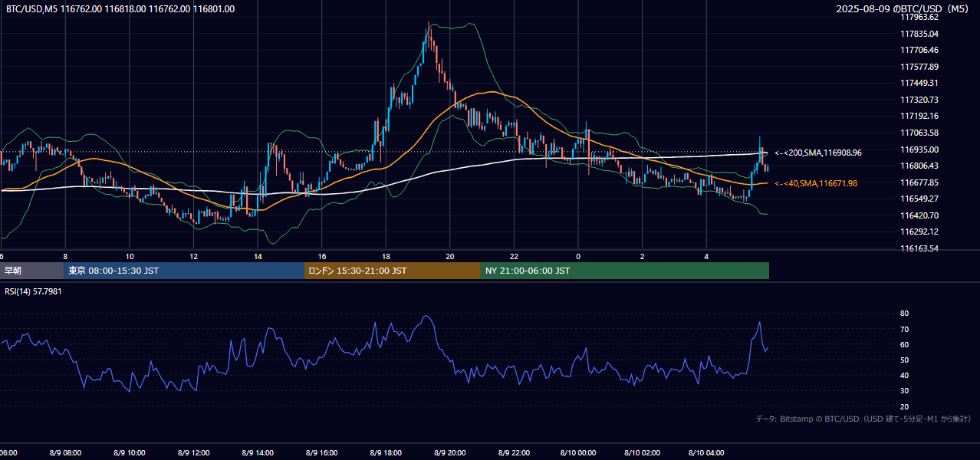Click date axis label 8/9 08:00
980x460 pixels.
(x=65, y=453)
